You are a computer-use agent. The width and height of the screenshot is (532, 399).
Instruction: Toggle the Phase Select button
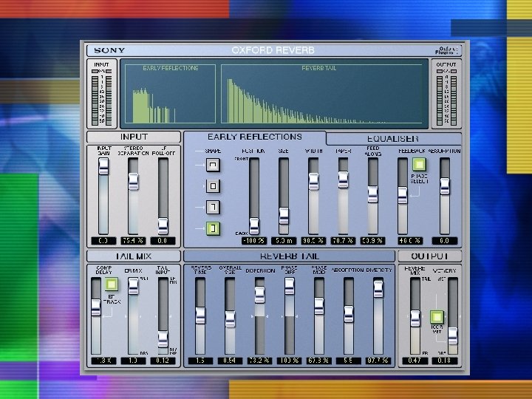[x=419, y=165]
